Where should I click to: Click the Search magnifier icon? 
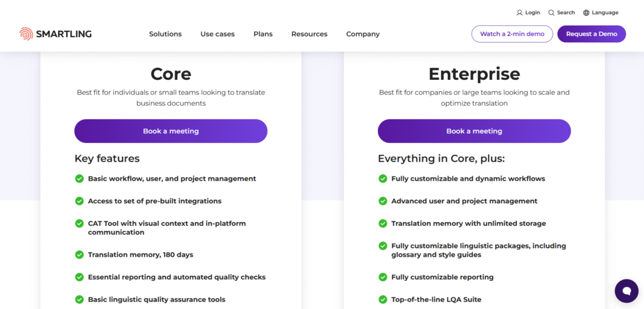coord(551,13)
